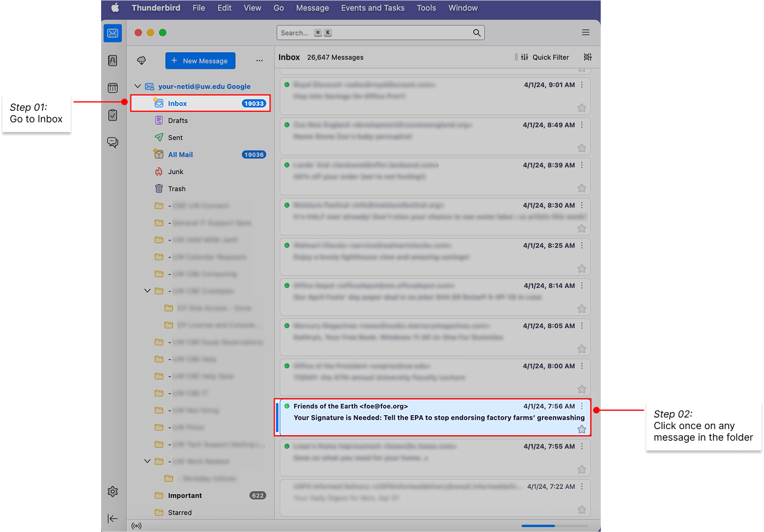
Task: Click the cloud sync icon beside New Message
Action: point(141,60)
